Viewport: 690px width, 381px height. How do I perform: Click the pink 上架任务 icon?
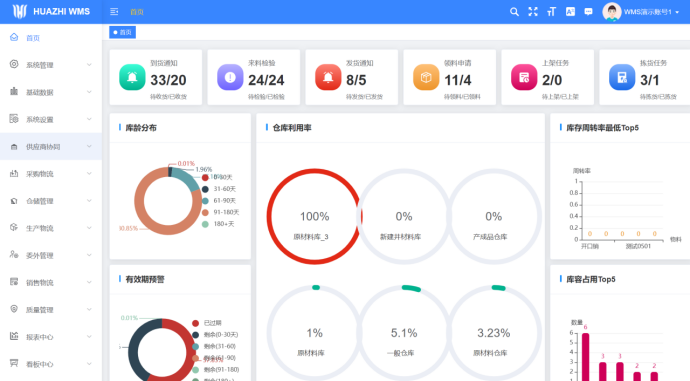pos(524,77)
